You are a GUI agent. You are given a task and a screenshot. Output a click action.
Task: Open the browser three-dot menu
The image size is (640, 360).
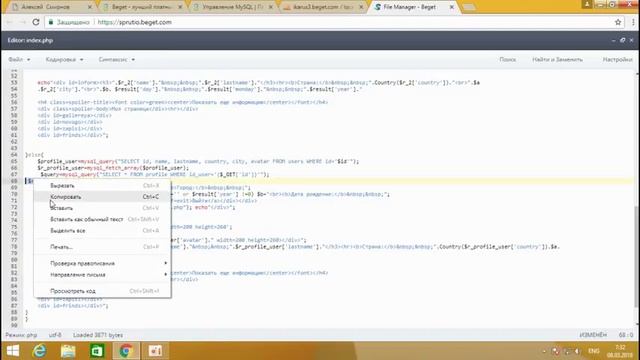[x=633, y=22]
